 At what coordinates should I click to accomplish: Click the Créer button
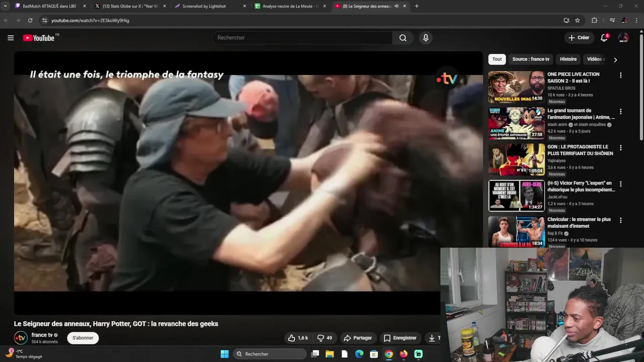tap(579, 38)
